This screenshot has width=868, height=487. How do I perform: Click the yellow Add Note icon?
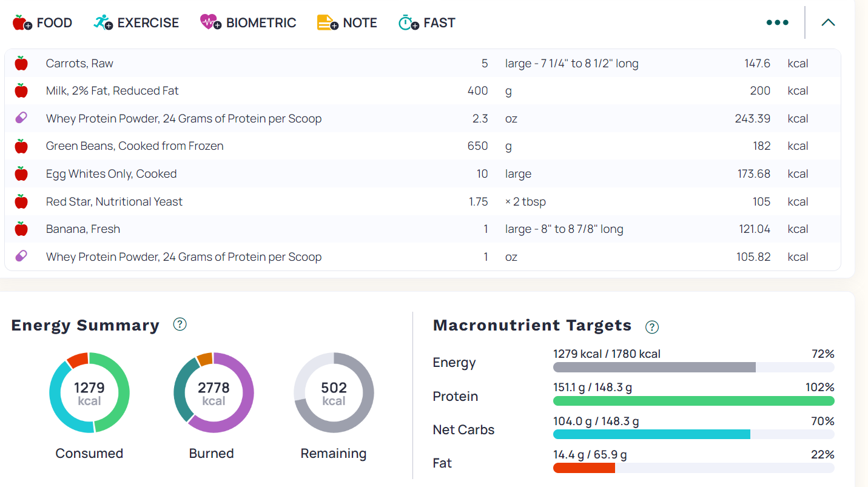click(328, 23)
